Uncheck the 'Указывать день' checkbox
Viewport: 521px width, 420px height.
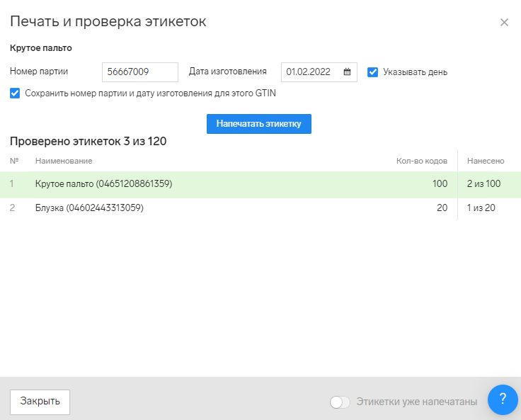coord(372,72)
